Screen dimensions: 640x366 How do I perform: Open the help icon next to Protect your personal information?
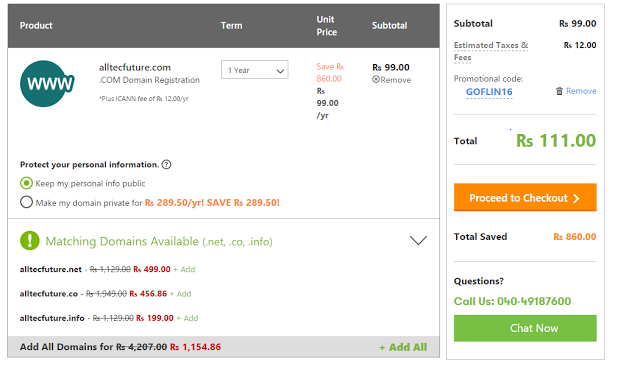(166, 164)
